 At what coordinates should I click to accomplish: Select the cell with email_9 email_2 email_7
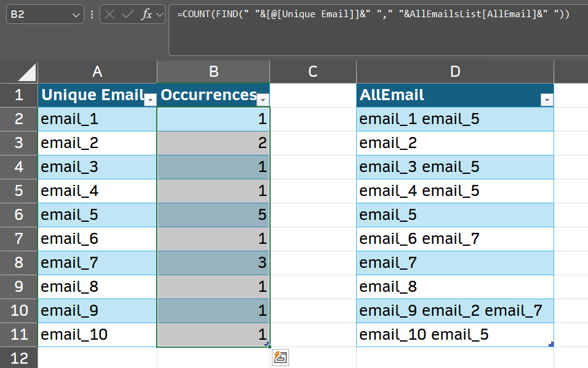[455, 310]
